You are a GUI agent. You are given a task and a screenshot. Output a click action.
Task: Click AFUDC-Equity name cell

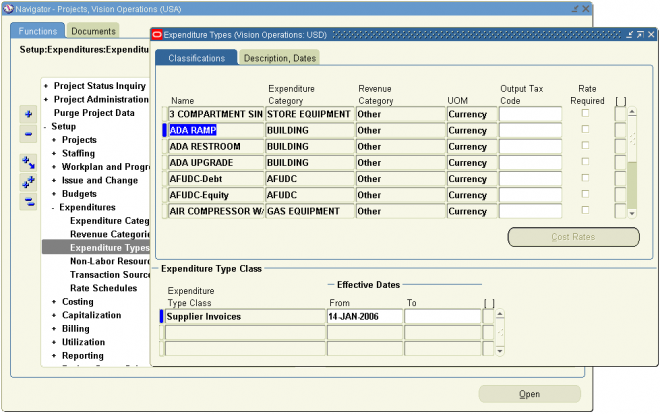click(216, 195)
